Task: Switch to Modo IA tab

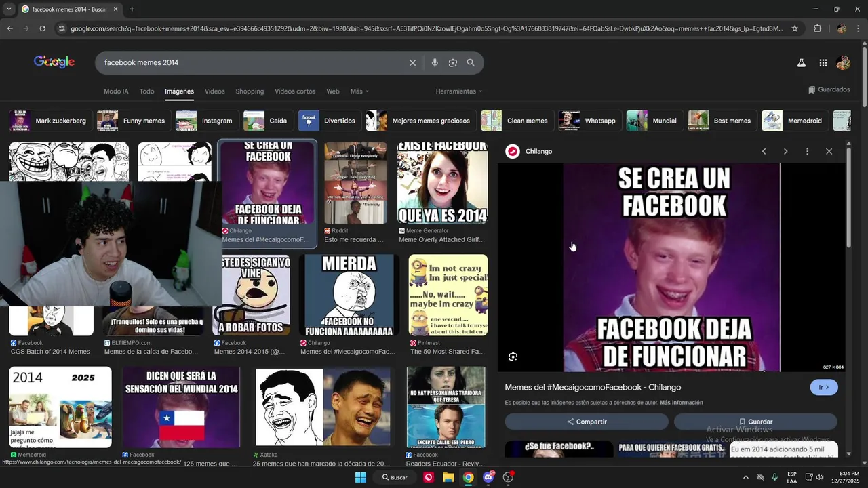Action: (116, 91)
